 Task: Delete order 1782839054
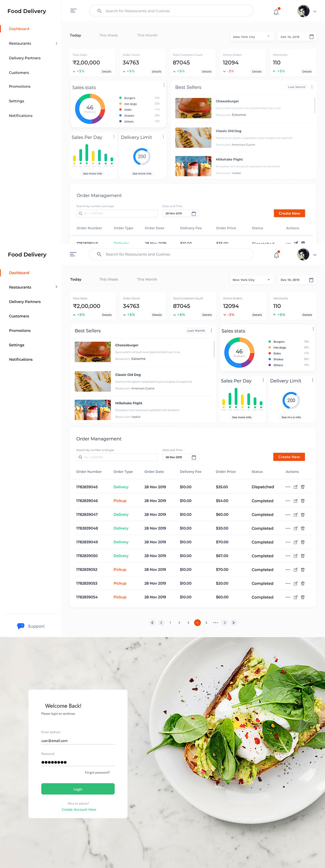pyautogui.click(x=303, y=597)
